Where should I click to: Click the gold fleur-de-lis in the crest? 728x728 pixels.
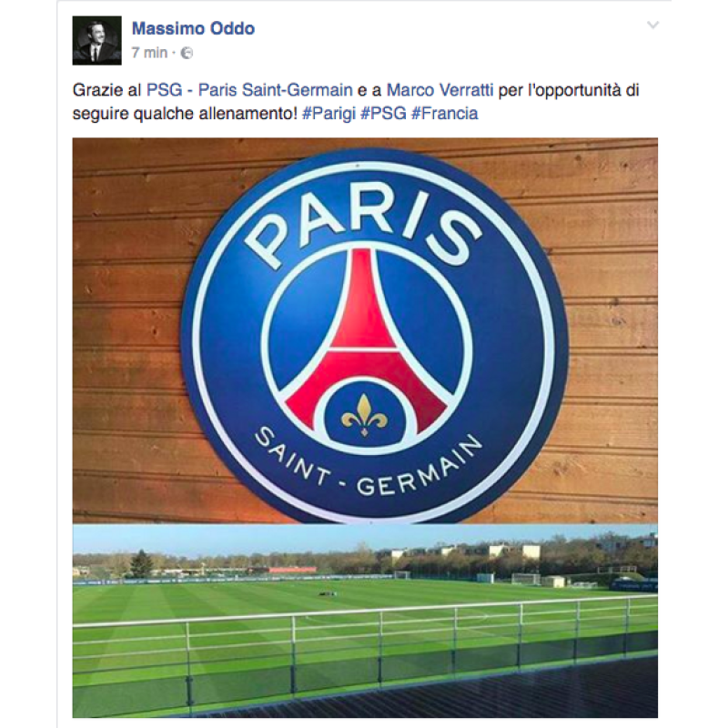[365, 415]
